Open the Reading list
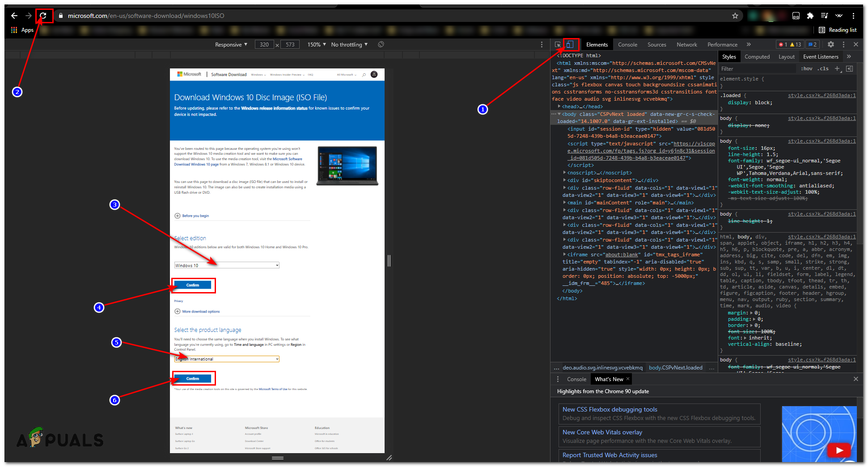 click(x=838, y=30)
